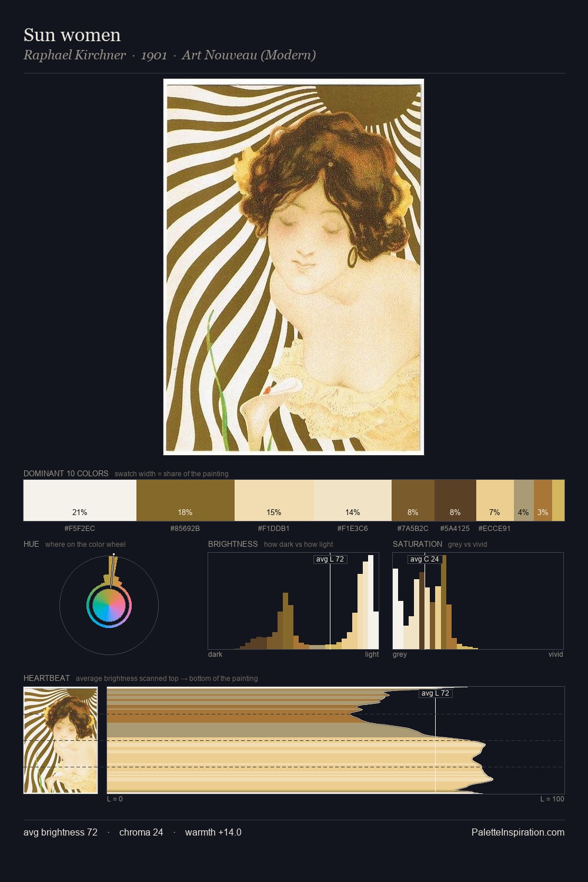
Task: Click the HUE section heading
Action: [x=31, y=544]
